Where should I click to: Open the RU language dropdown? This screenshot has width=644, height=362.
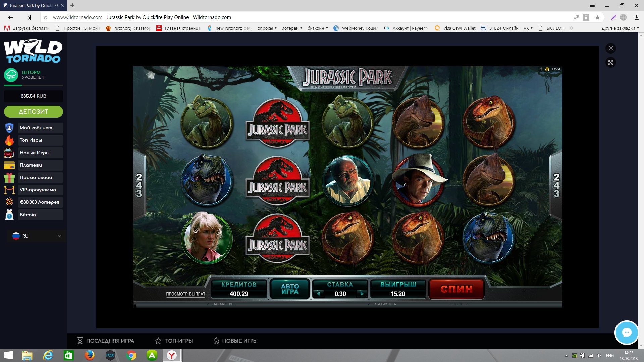36,236
